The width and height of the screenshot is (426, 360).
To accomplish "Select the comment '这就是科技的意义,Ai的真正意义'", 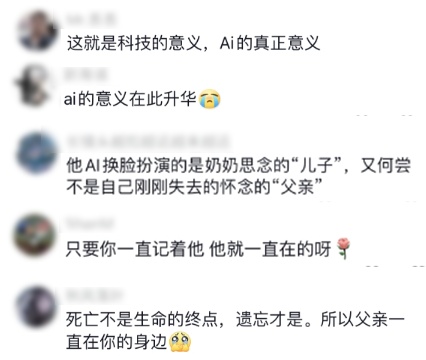I will coord(193,43).
